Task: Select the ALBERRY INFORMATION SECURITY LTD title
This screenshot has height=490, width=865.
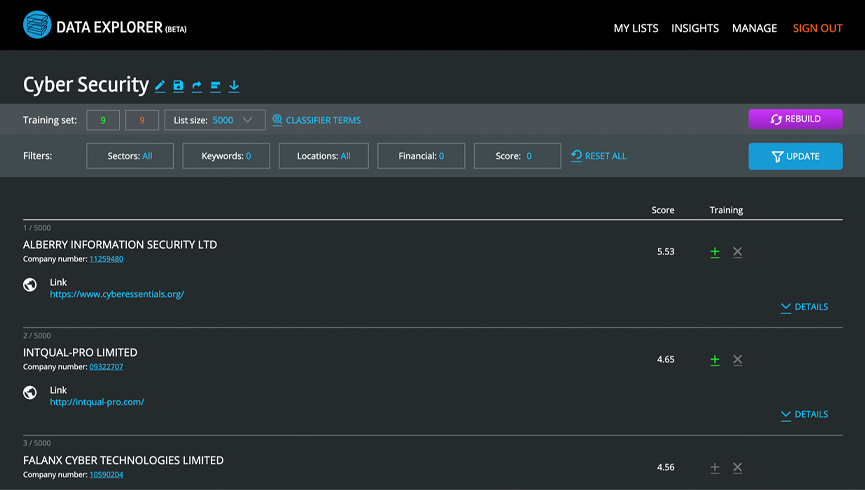Action: point(120,244)
